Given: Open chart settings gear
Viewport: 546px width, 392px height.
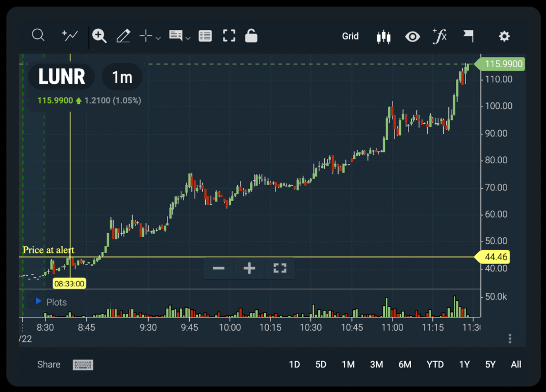Looking at the screenshot, I should (504, 36).
